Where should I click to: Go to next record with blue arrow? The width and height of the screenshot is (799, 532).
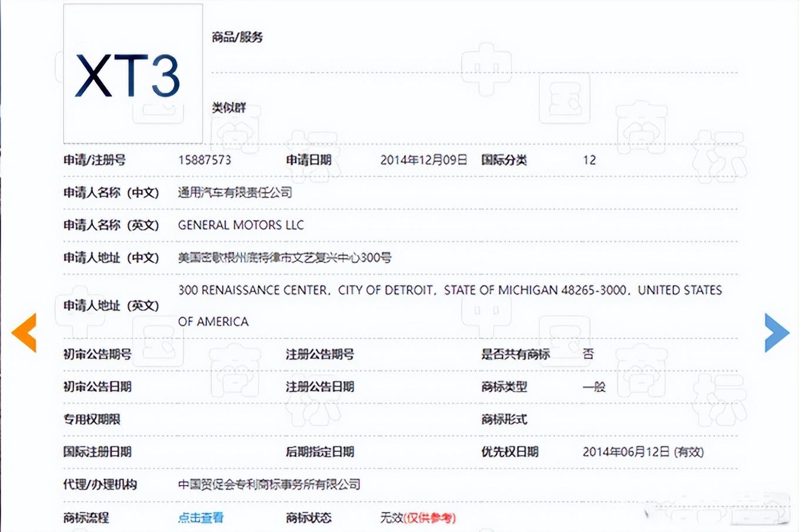click(777, 332)
